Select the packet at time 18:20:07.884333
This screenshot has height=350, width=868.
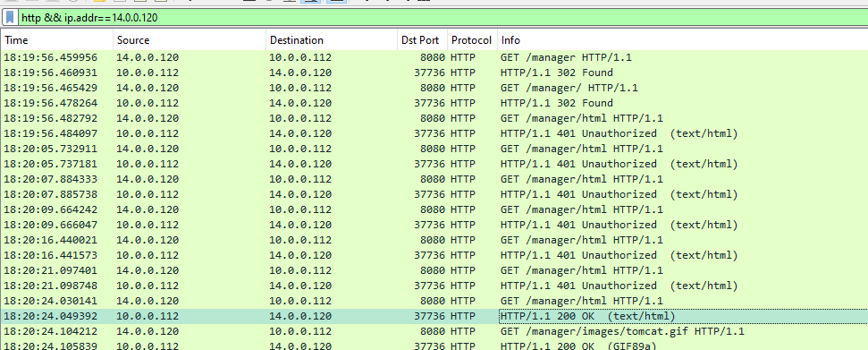click(434, 179)
